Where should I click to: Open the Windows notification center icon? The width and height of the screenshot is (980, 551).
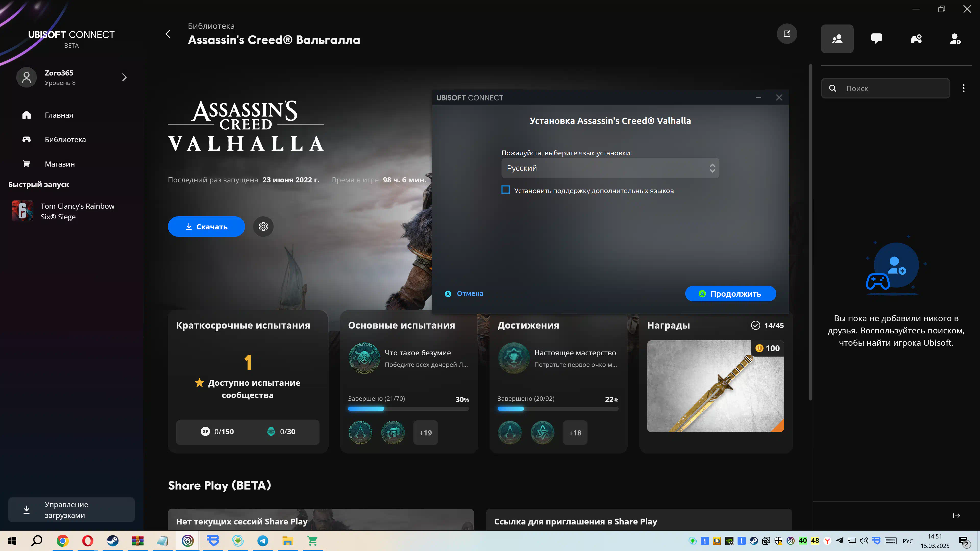point(964,541)
